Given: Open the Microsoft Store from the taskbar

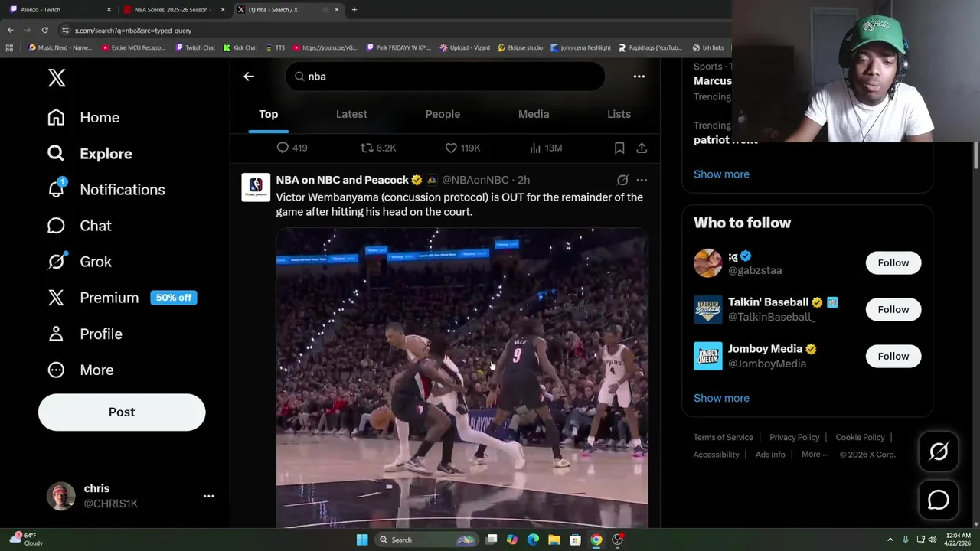Looking at the screenshot, I should 574,540.
